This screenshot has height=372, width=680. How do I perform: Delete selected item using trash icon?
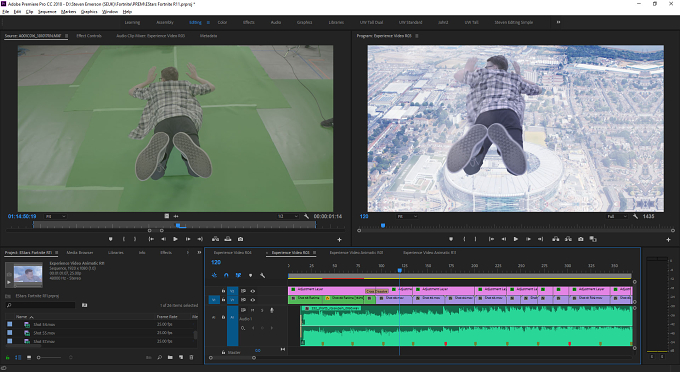point(191,357)
